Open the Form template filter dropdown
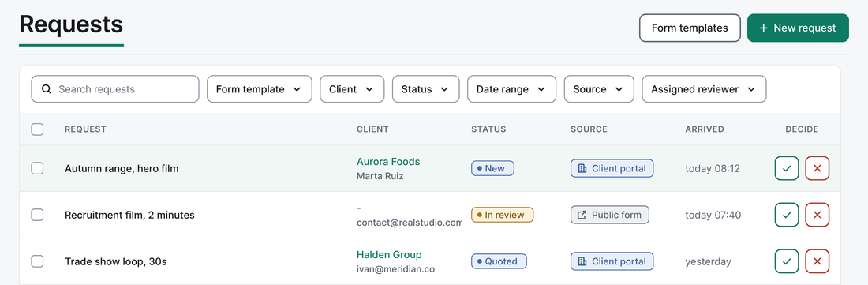The height and width of the screenshot is (285, 868). (259, 89)
